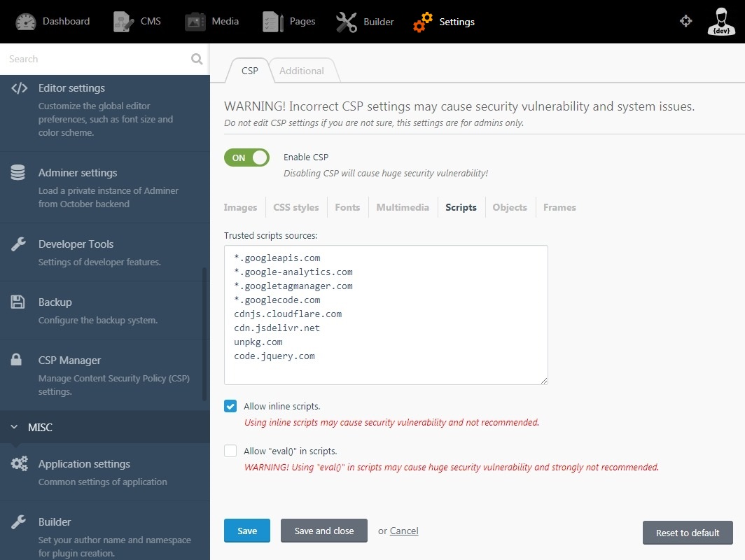Uncheck Allow inline scripts checkbox
This screenshot has height=560, width=745.
[230, 406]
